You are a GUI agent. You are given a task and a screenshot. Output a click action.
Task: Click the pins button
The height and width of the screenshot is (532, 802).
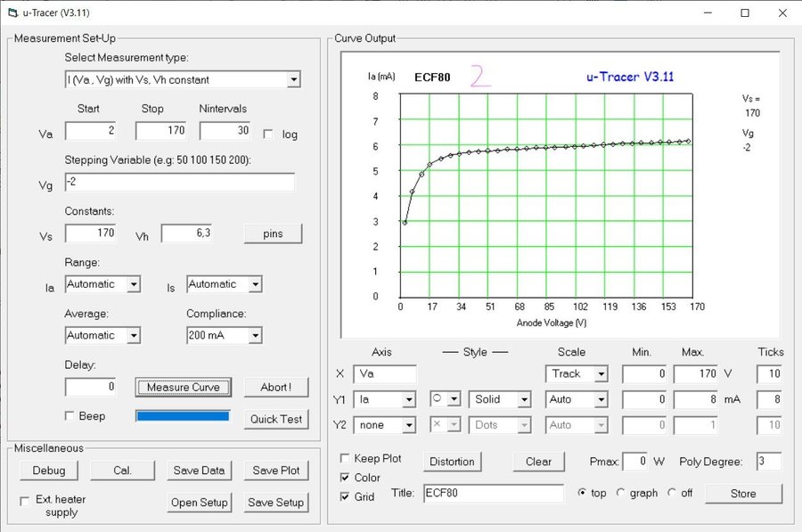(x=273, y=233)
